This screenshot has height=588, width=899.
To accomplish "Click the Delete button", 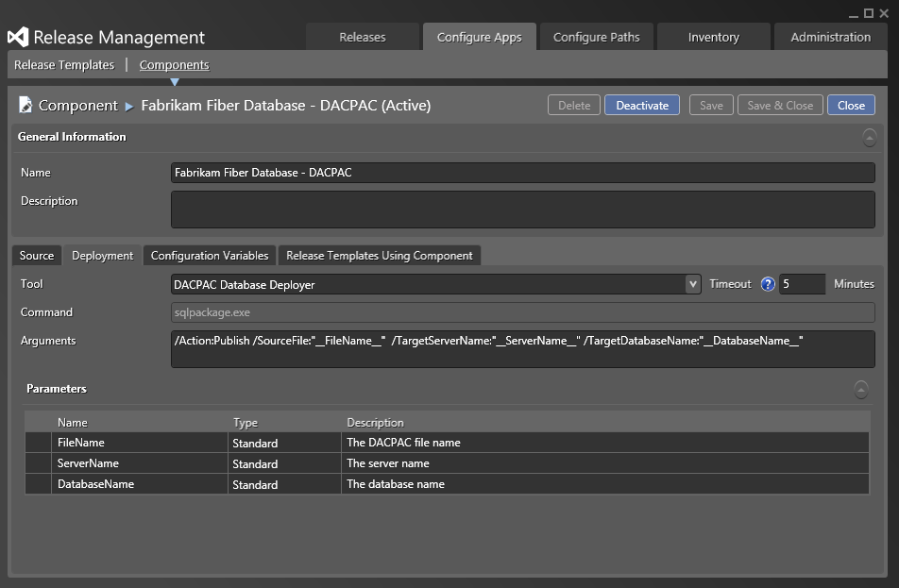I will click(574, 106).
